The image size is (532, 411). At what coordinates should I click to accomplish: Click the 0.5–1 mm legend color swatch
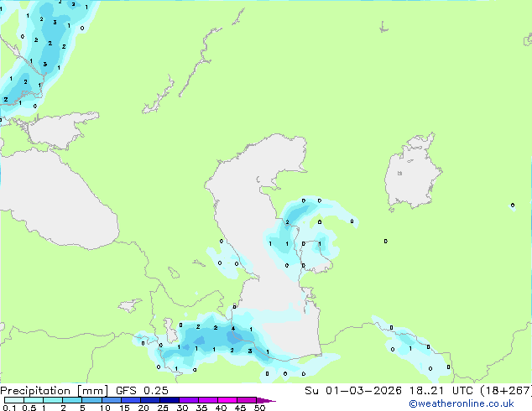coord(34,400)
